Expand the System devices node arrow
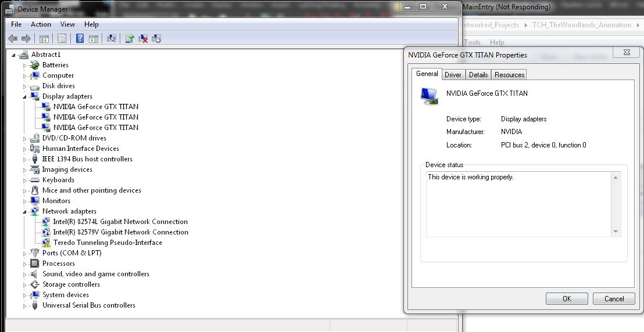This screenshot has width=644, height=332. coord(24,295)
